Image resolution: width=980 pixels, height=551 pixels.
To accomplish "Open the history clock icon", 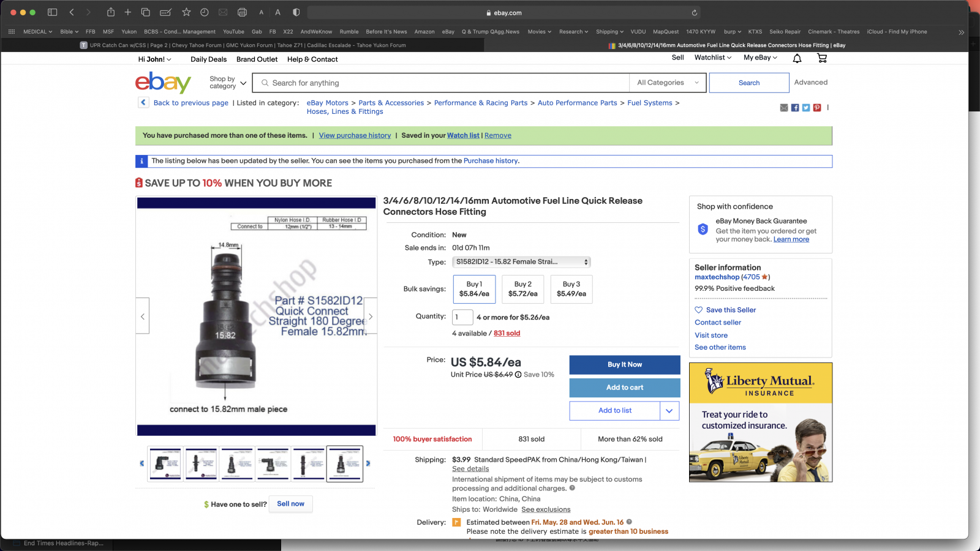I will [x=205, y=12].
